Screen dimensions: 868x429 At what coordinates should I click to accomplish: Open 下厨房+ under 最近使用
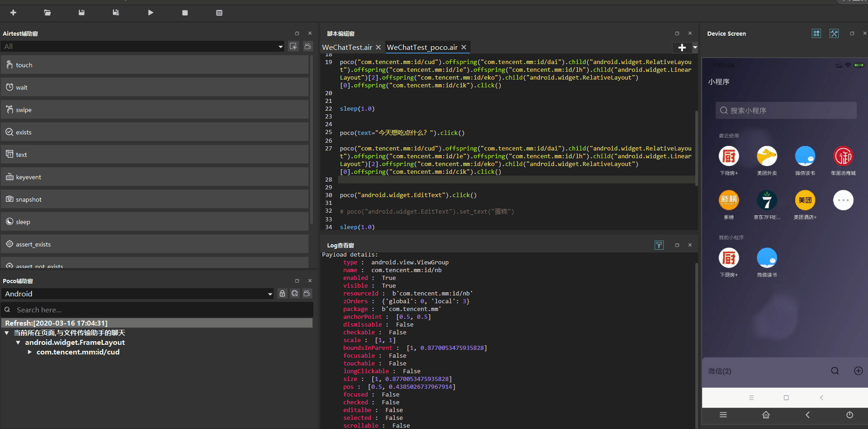point(729,156)
